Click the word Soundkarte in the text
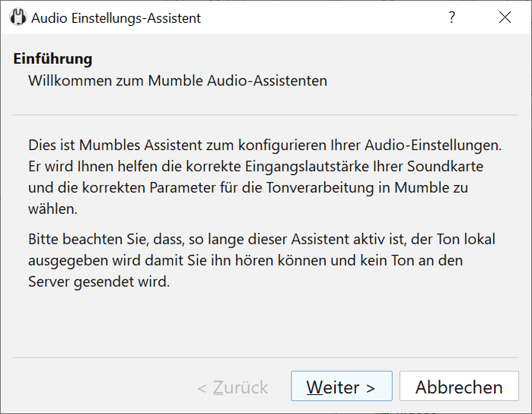 pyautogui.click(x=445, y=166)
